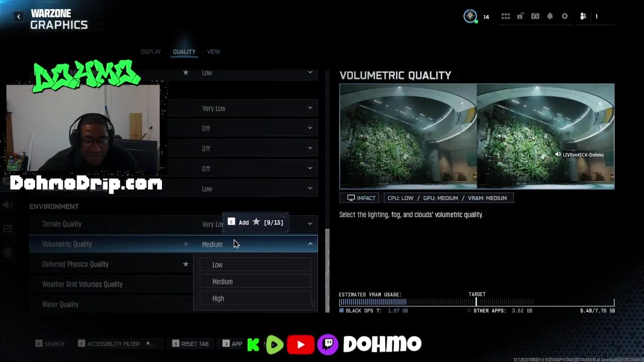
Task: Click the Search button
Action: click(50, 344)
